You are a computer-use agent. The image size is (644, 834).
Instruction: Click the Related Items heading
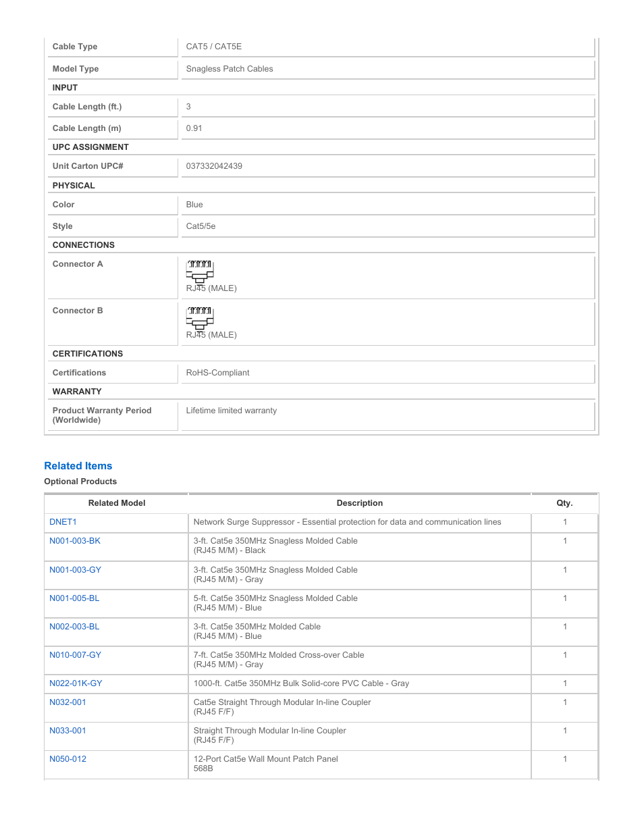click(78, 466)
